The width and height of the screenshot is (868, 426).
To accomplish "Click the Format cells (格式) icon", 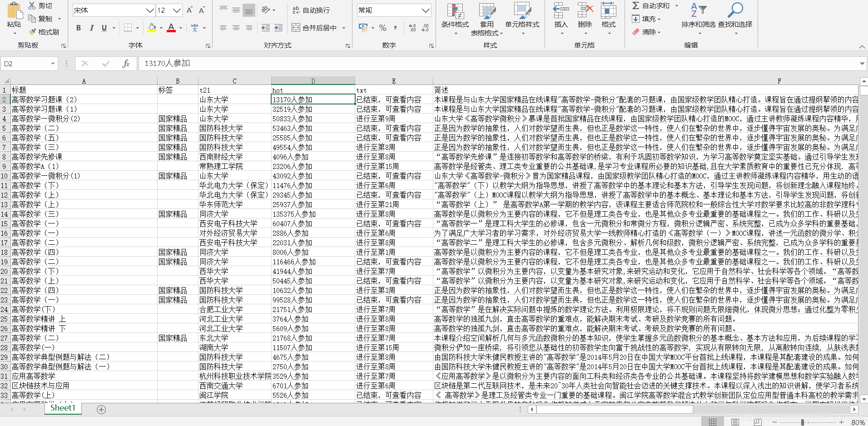I will (x=609, y=10).
